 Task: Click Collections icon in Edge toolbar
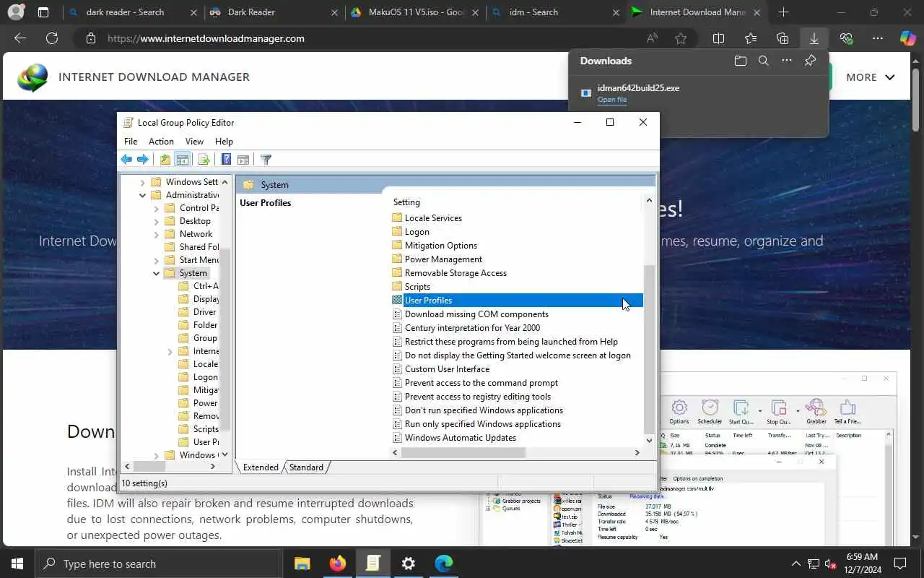pyautogui.click(x=783, y=38)
